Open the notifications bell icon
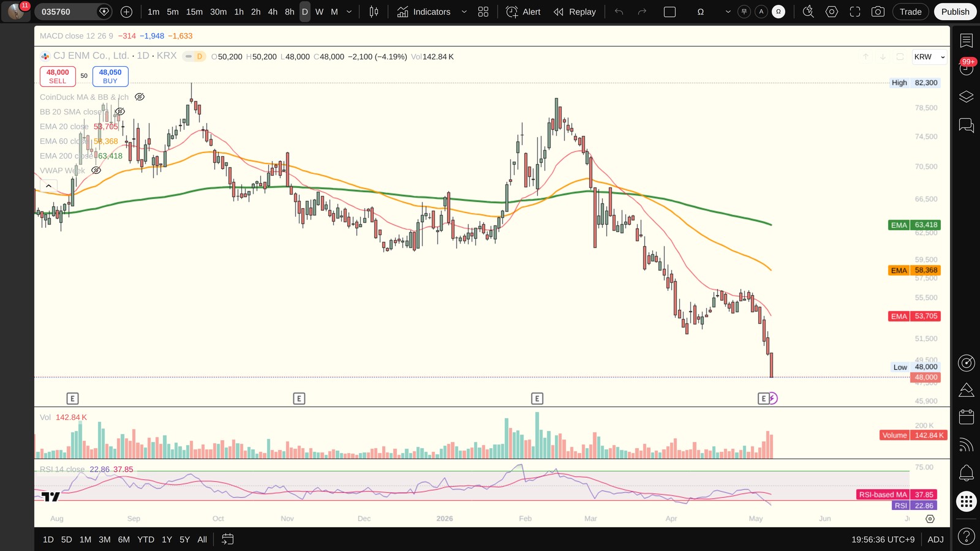 [x=967, y=473]
